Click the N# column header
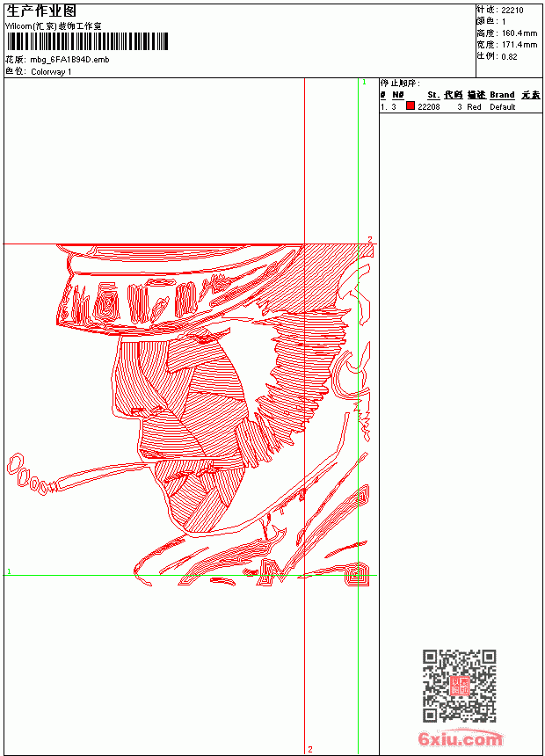545x756 pixels. pos(397,95)
